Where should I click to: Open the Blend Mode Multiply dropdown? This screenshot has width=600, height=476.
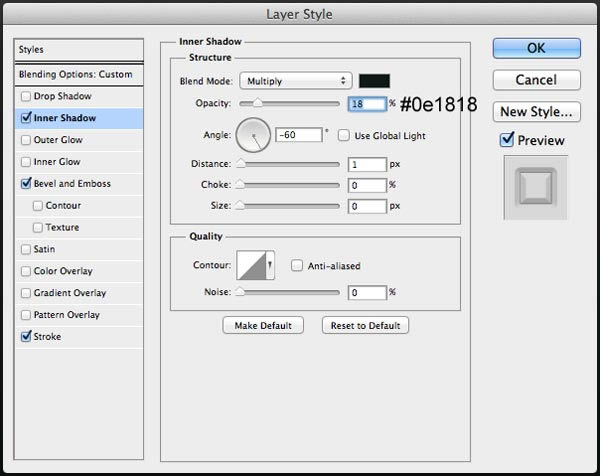tap(296, 81)
